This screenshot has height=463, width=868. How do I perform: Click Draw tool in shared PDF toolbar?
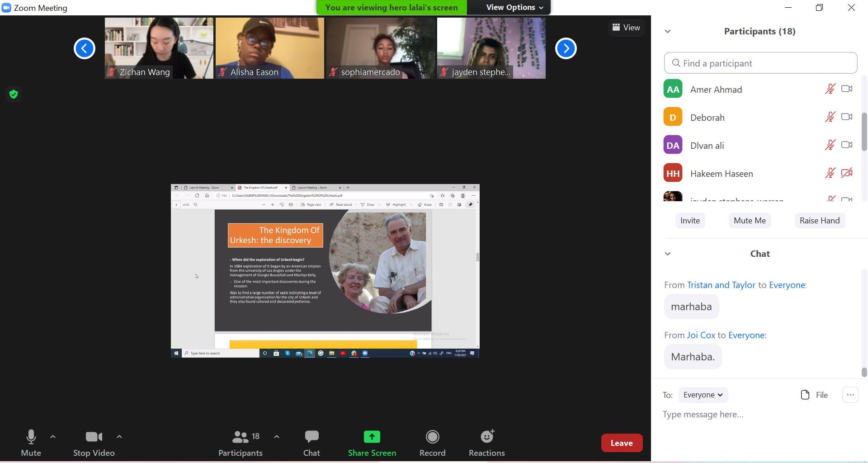[368, 205]
